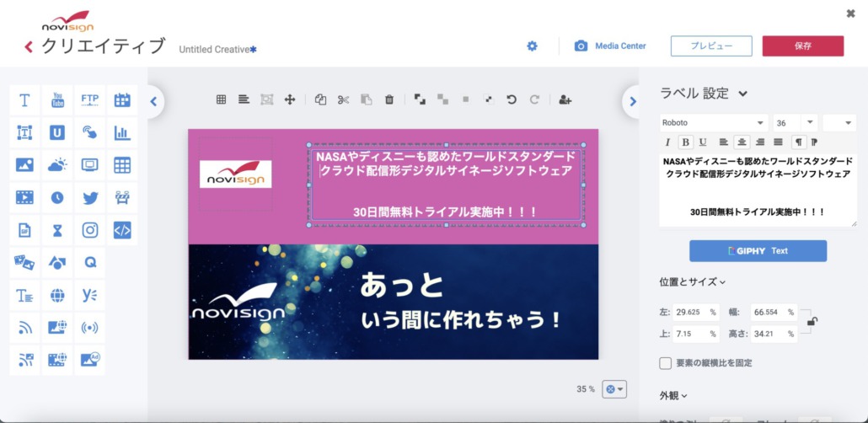
Task: Cut the selected element with scissors
Action: coord(343,99)
